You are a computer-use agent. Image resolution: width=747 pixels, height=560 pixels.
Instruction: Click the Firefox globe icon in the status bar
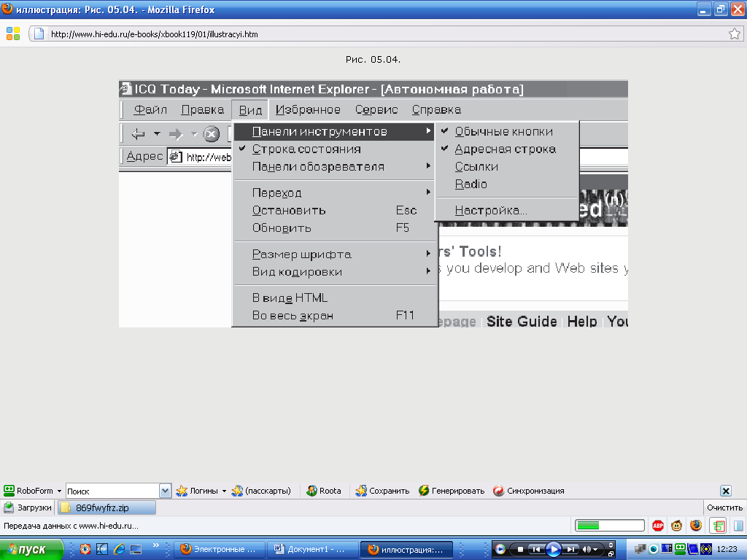pos(696,526)
